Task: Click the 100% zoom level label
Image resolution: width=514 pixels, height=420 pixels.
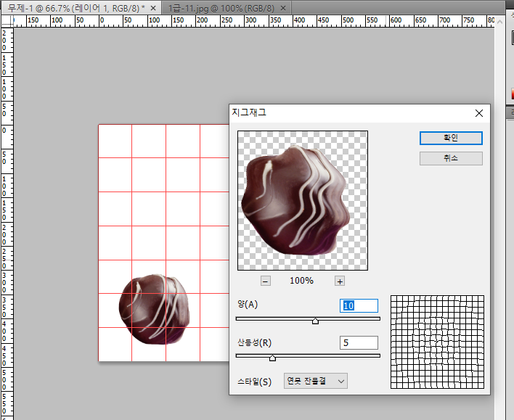Action: tap(302, 281)
